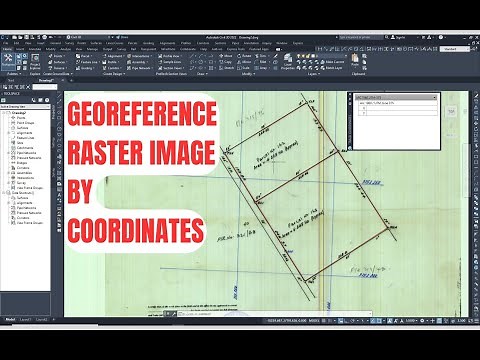The image size is (480, 360).
Task: Open the Points ribbon dropdown
Action: 58,56
